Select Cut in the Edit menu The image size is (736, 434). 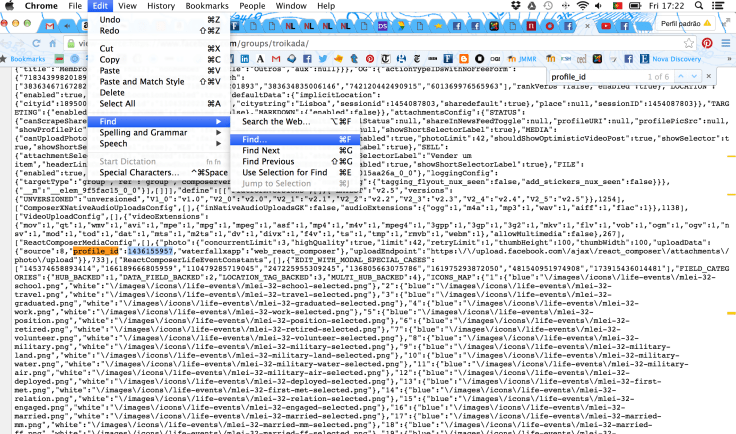(x=159, y=48)
